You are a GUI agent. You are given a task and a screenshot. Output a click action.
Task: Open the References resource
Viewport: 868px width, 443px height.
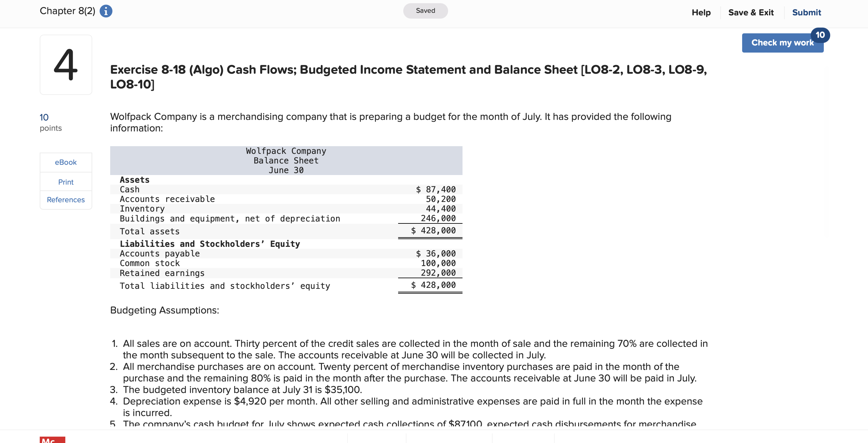coord(66,200)
